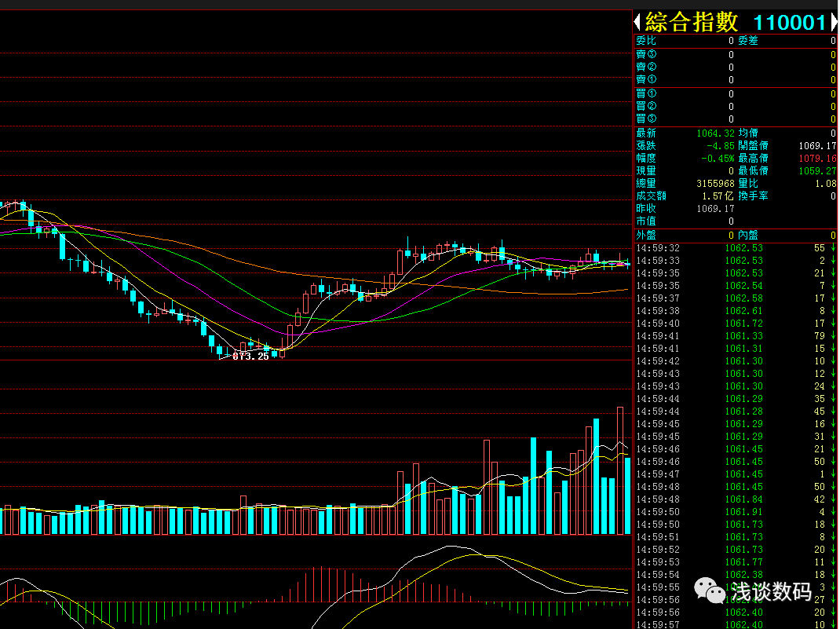Viewport: 840px width, 629px height.
Task: Click the 市值 label
Action: [646, 221]
